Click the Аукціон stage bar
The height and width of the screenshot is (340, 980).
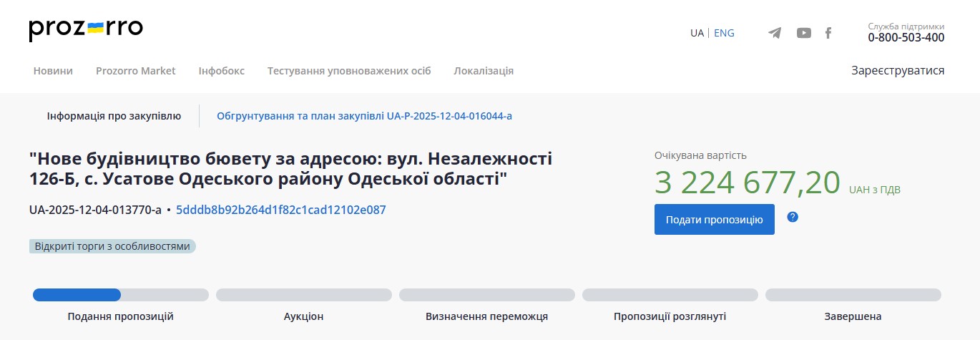pyautogui.click(x=303, y=295)
